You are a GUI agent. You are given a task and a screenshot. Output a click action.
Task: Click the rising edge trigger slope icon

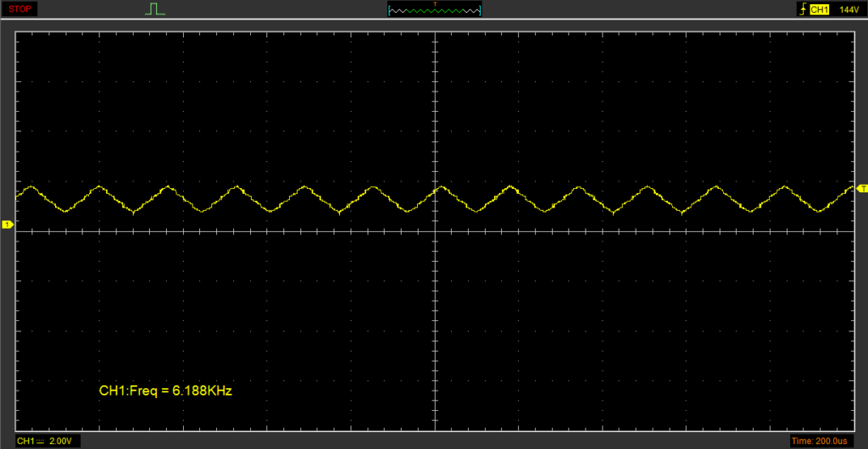(802, 9)
